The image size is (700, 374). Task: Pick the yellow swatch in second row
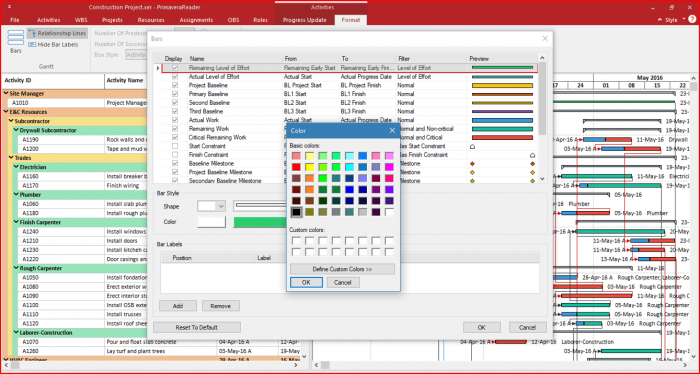[x=309, y=167]
